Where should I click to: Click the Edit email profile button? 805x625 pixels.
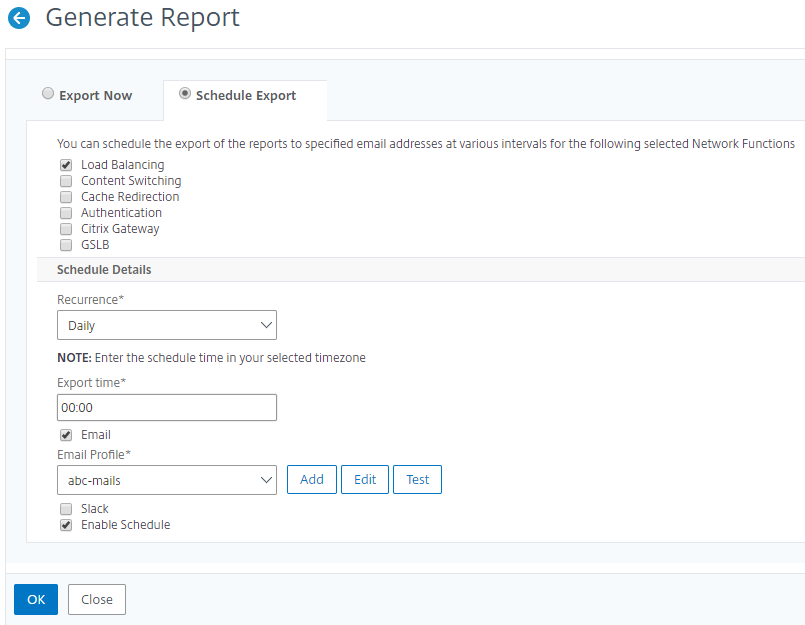coord(365,480)
